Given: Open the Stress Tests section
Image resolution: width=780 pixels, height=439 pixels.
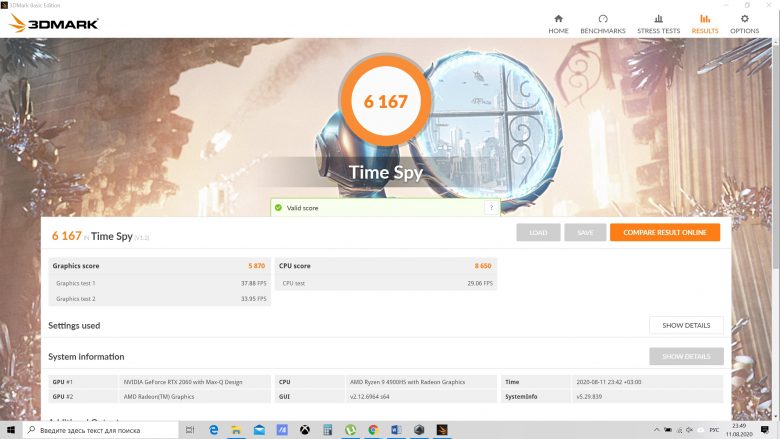Looking at the screenshot, I should click(x=659, y=24).
